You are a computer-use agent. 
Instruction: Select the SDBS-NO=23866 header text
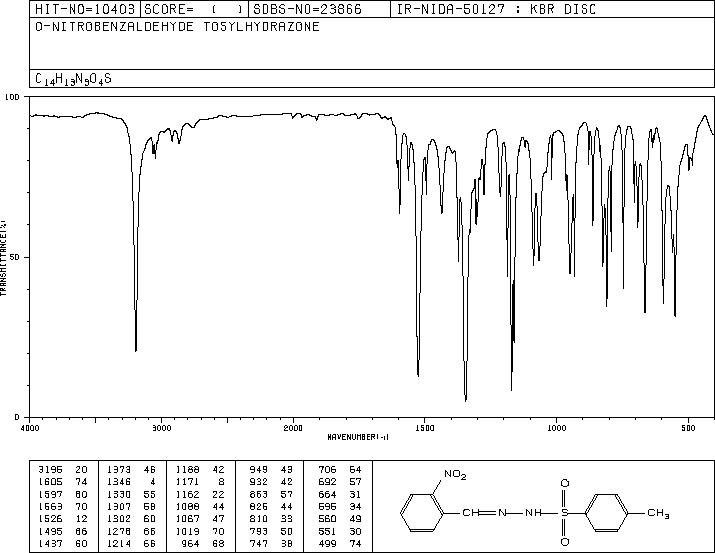coord(307,9)
